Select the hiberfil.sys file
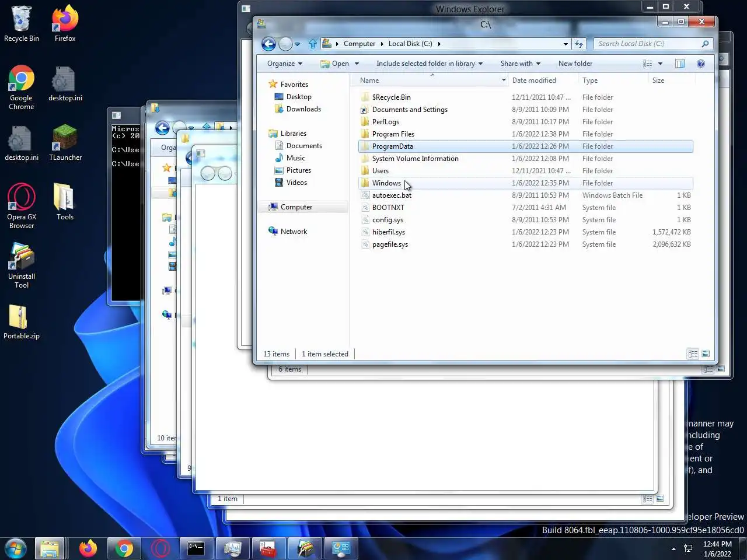The width and height of the screenshot is (747, 560). tap(525, 232)
